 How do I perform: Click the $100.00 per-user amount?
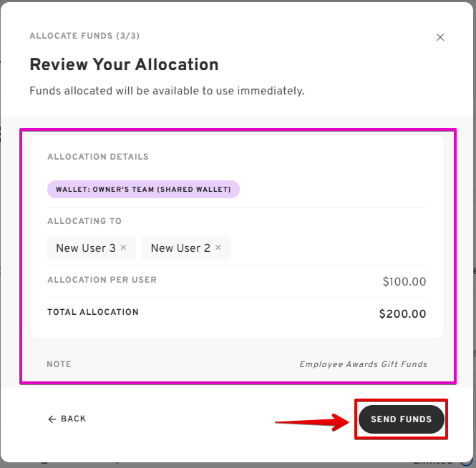tap(404, 282)
